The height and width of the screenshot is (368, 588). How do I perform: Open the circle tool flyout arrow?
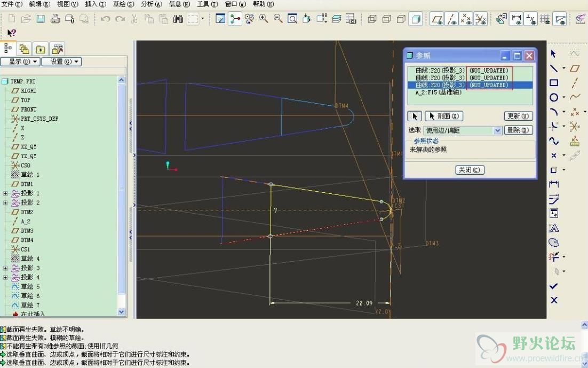point(564,98)
